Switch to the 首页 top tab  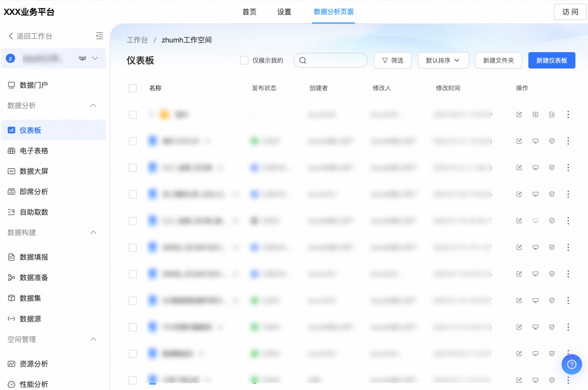249,12
